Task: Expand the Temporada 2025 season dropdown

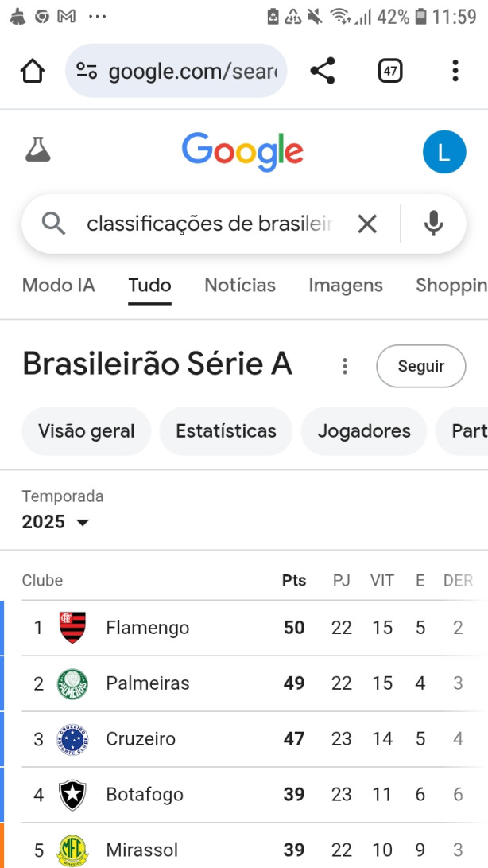Action: [56, 521]
